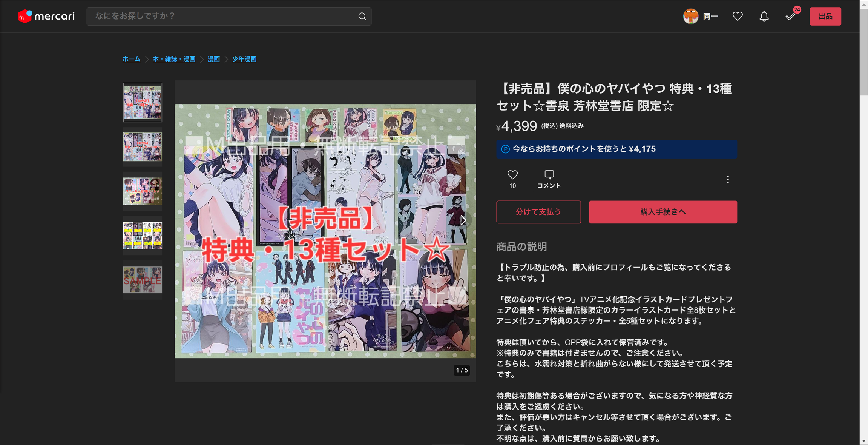The image size is (868, 445).
Task: Open the notifications bell
Action: pos(764,16)
